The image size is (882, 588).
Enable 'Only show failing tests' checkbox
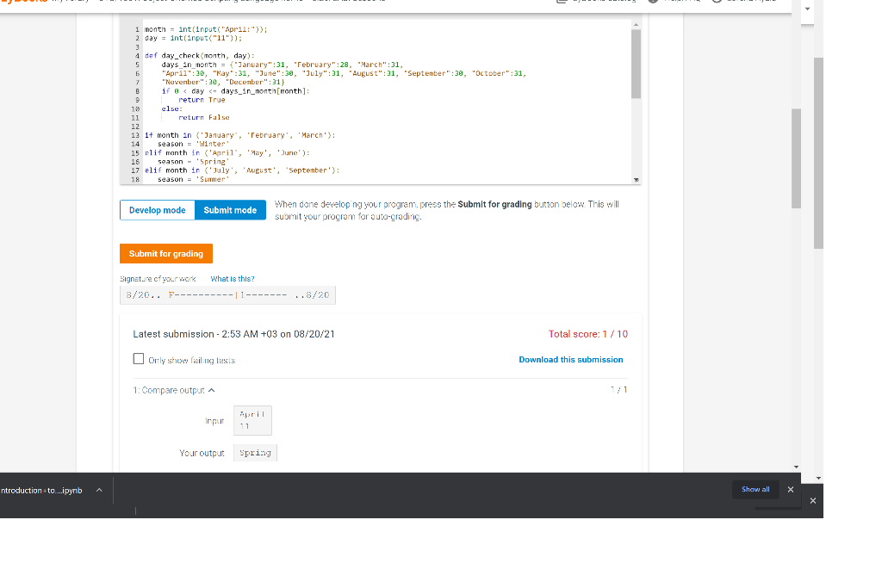tap(139, 358)
